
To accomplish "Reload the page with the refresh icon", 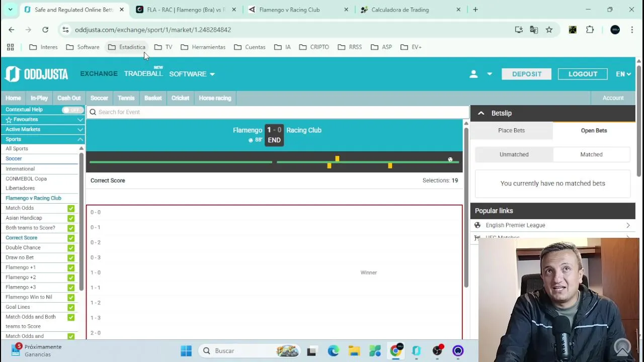I will tap(45, 30).
